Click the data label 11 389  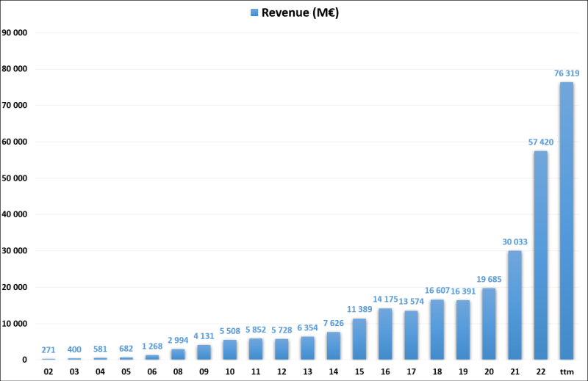359,309
